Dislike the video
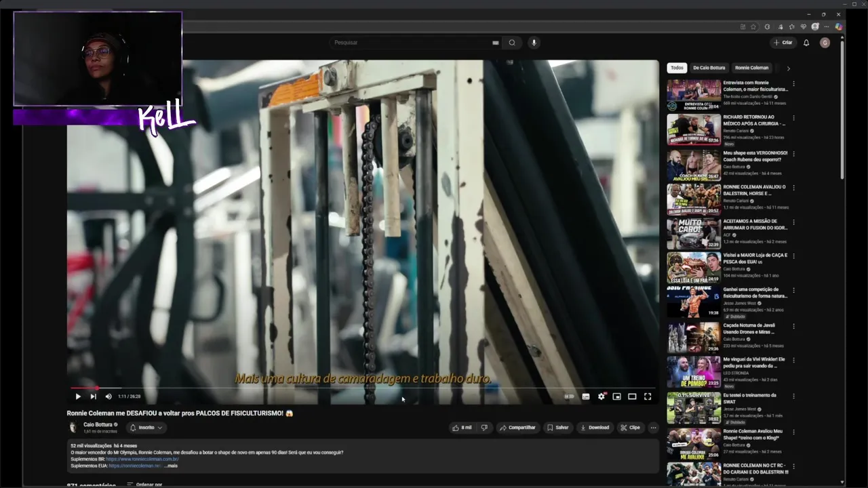Screen dimensions: 868x488 (x=484, y=428)
